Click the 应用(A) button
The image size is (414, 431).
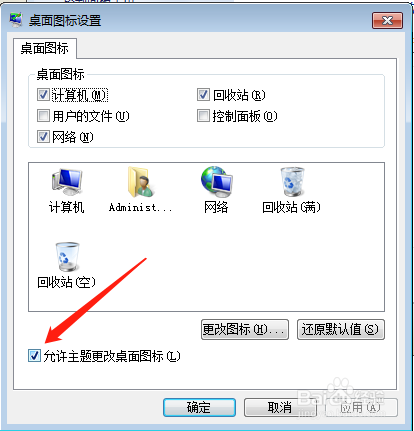coord(361,407)
